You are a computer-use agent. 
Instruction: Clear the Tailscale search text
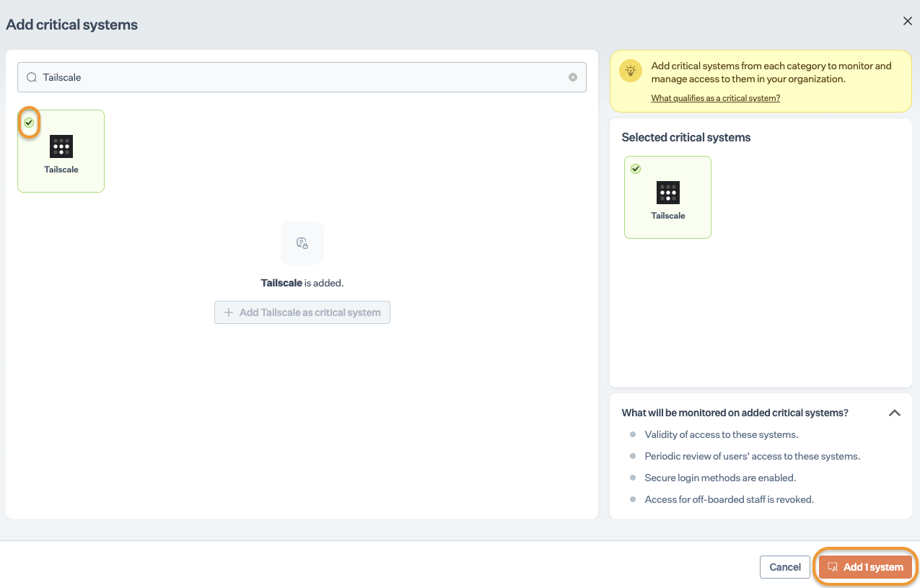pyautogui.click(x=573, y=77)
